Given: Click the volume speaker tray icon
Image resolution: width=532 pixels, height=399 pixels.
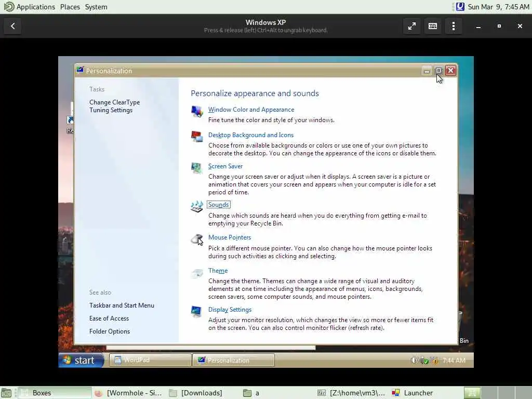Looking at the screenshot, I should click(x=414, y=361).
